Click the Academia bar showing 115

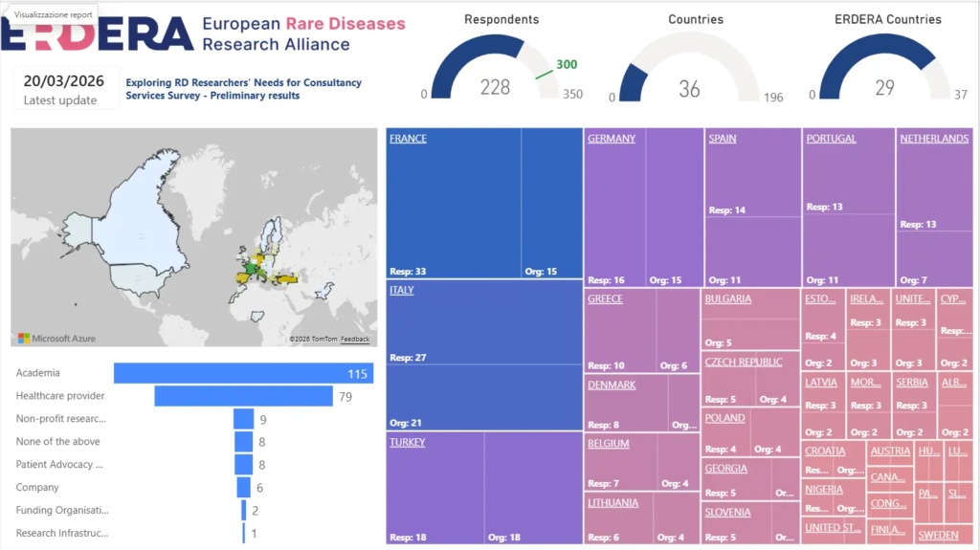coord(243,373)
